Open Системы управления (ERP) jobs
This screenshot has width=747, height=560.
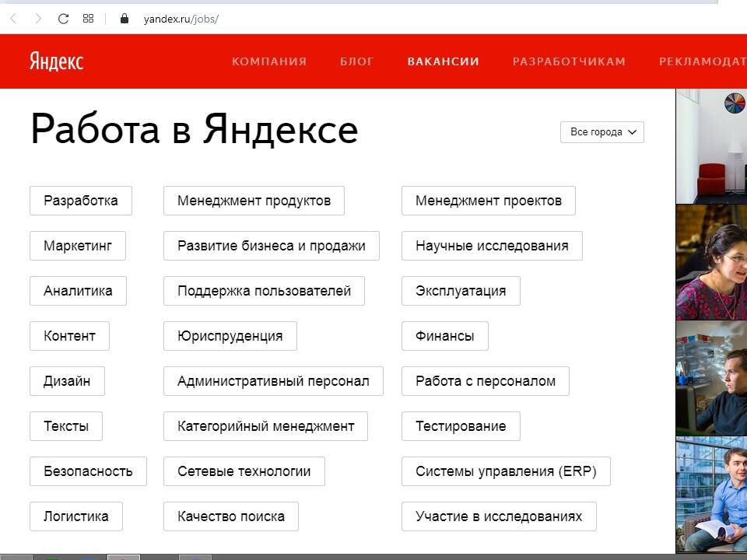pos(506,471)
